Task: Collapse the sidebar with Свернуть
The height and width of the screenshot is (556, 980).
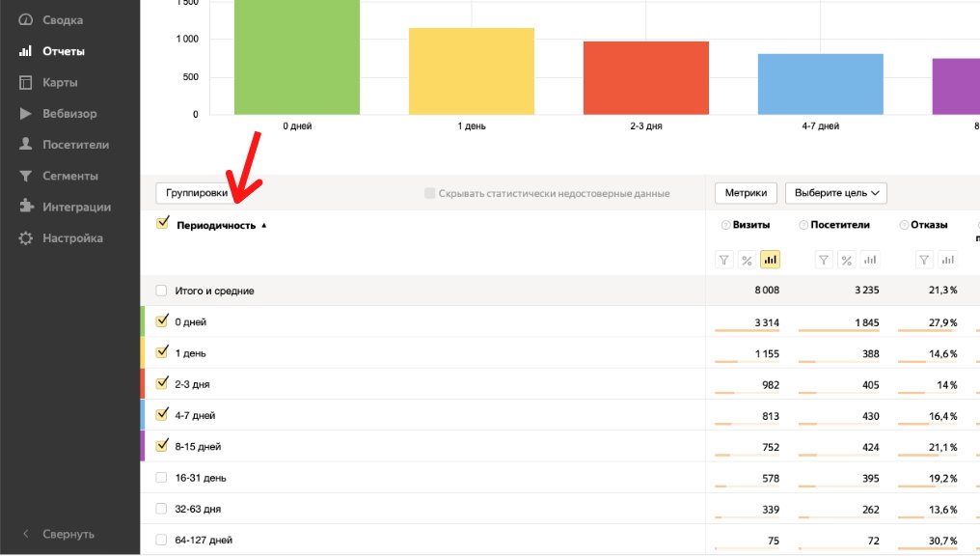Action: (x=60, y=534)
